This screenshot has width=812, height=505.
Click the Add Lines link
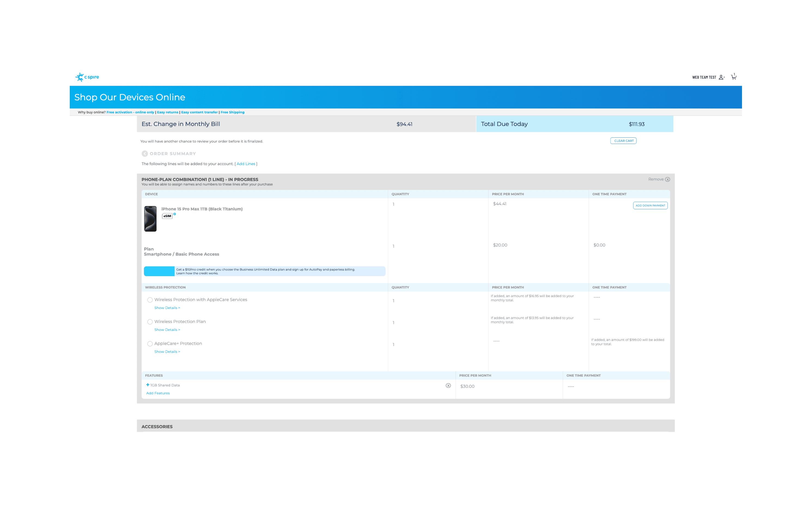tap(246, 164)
